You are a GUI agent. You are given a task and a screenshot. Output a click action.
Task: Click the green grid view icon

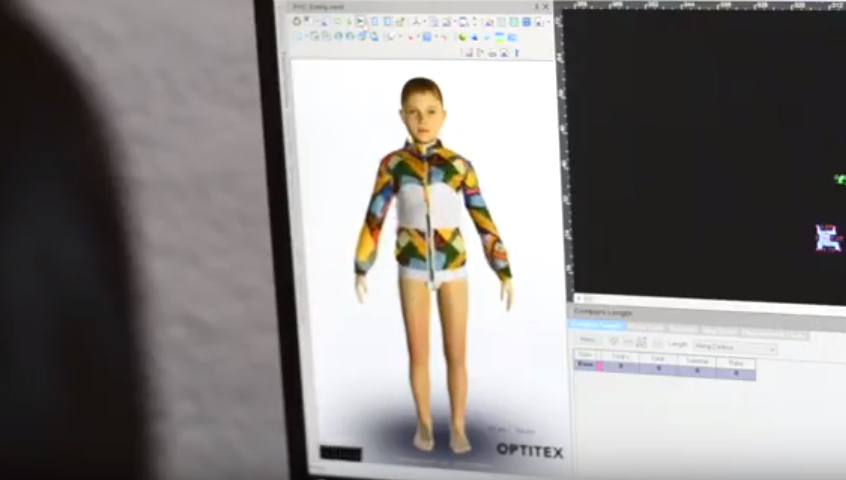[513, 22]
